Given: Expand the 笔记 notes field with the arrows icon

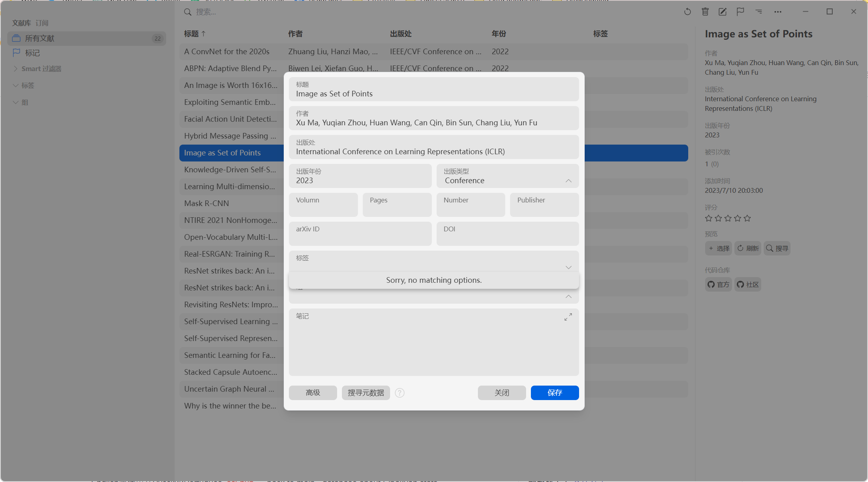Looking at the screenshot, I should [x=568, y=317].
